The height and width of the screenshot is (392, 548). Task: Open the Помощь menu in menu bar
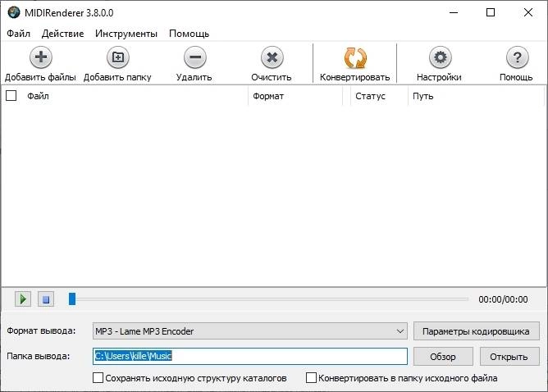pyautogui.click(x=189, y=34)
